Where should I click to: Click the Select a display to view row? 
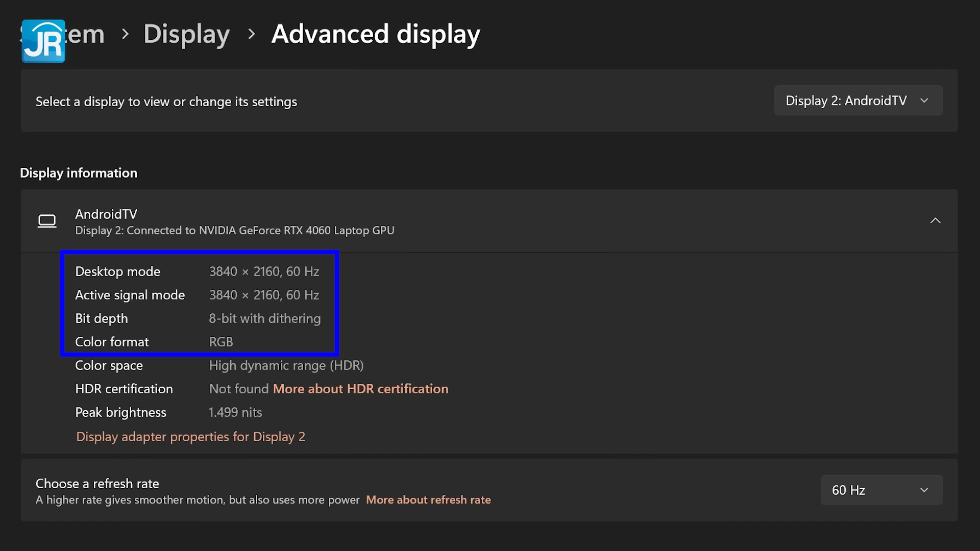click(x=166, y=102)
